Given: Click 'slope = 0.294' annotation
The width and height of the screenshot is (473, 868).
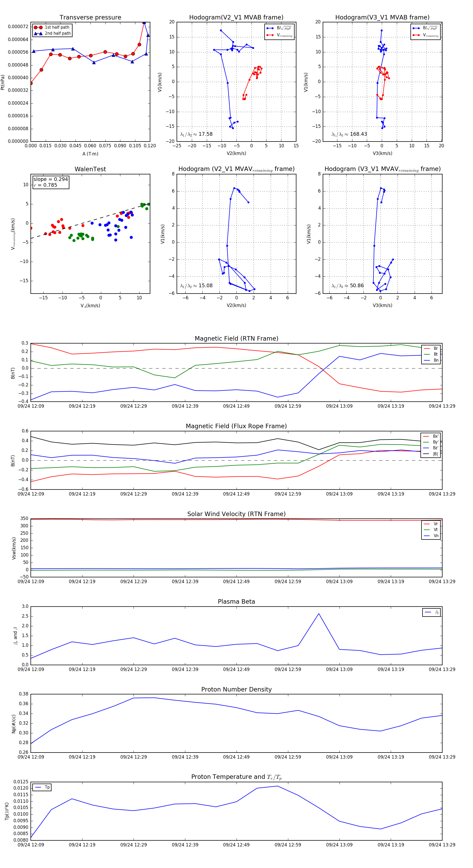Looking at the screenshot, I should (x=50, y=179).
